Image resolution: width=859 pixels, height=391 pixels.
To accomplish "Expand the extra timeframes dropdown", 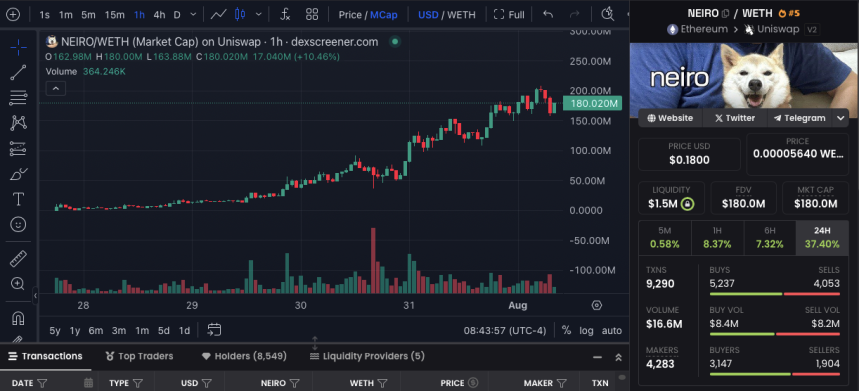I will click(193, 14).
